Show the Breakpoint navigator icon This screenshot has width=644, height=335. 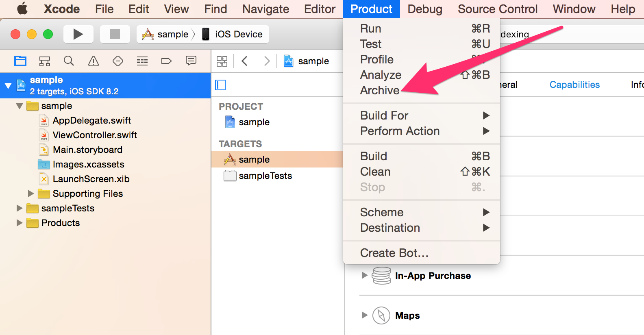166,61
